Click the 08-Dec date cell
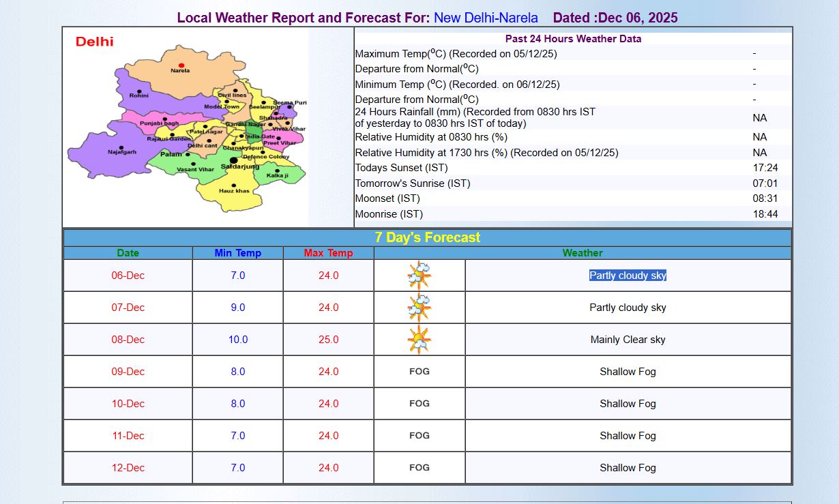Screen dimensions: 839x504 click(x=128, y=340)
